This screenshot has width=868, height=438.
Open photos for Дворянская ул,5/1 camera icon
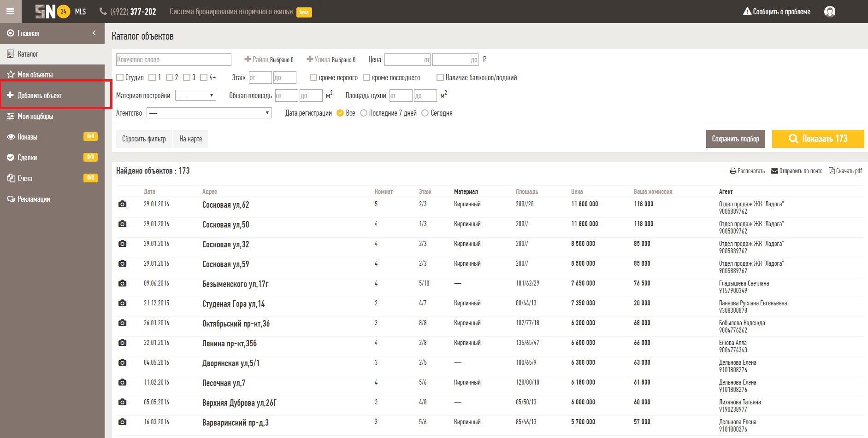point(122,362)
